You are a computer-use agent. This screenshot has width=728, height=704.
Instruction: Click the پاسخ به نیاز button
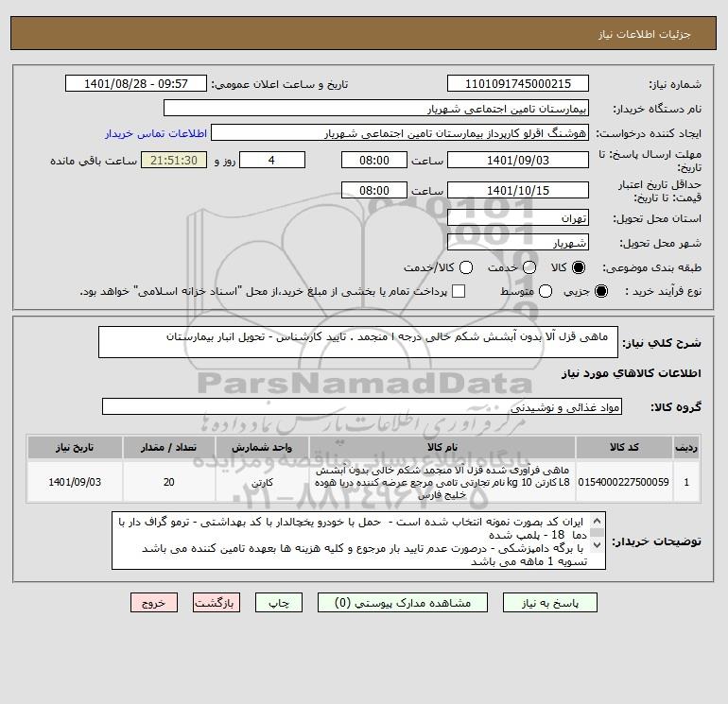tap(550, 603)
